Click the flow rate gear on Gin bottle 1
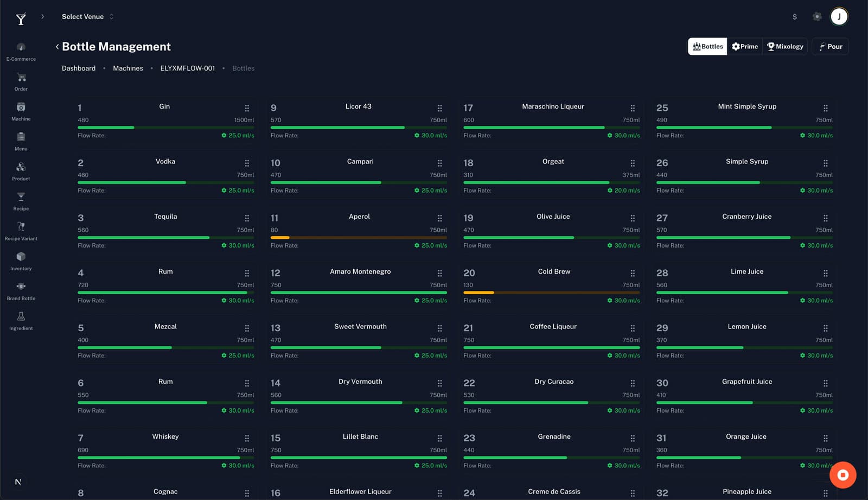The height and width of the screenshot is (500, 868). click(224, 136)
